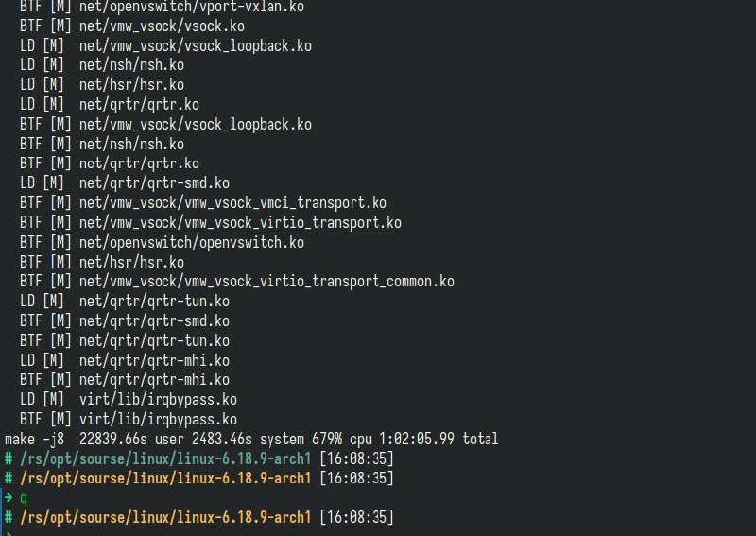
Task: Click the 'LD [M] net/hsr/hsr.ko' line
Action: (x=102, y=85)
